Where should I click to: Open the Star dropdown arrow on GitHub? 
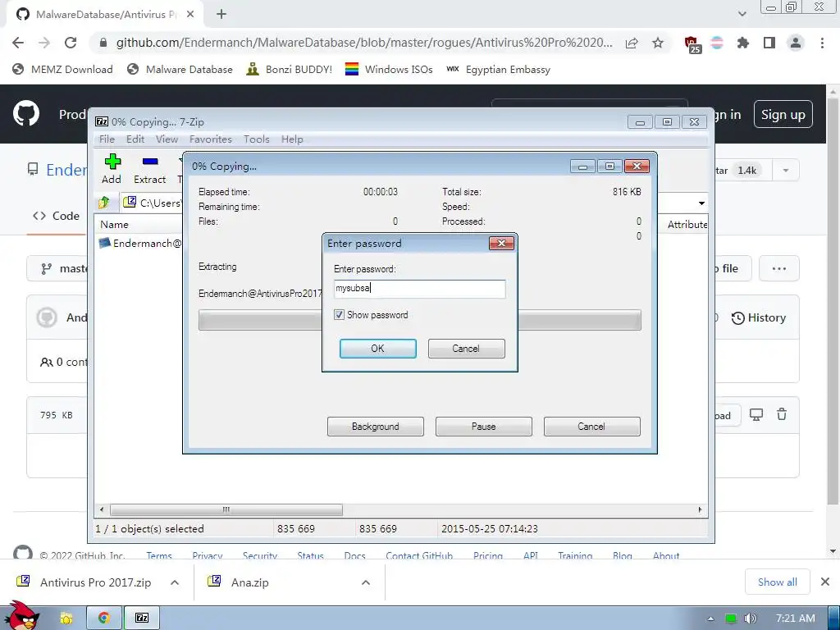click(785, 171)
